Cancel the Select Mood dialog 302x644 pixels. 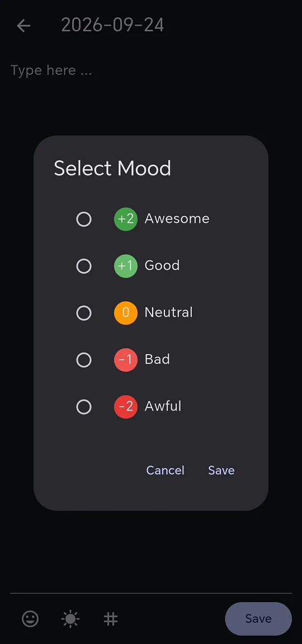tap(166, 470)
